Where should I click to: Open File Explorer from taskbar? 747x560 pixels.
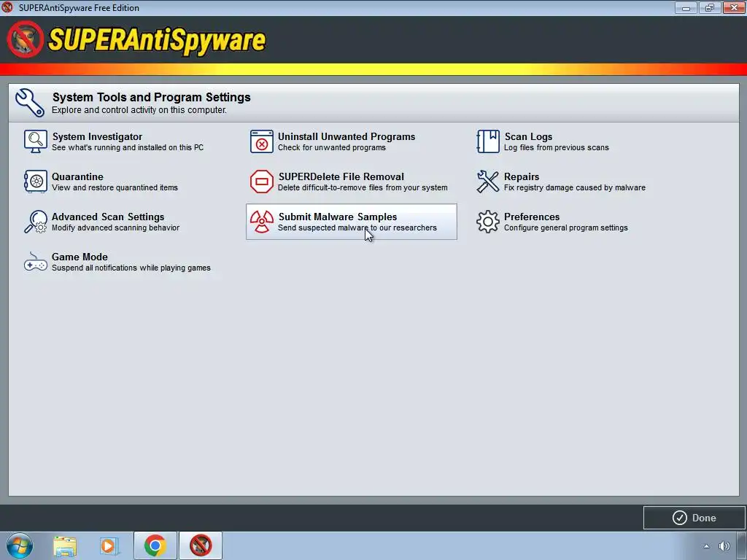pyautogui.click(x=65, y=546)
